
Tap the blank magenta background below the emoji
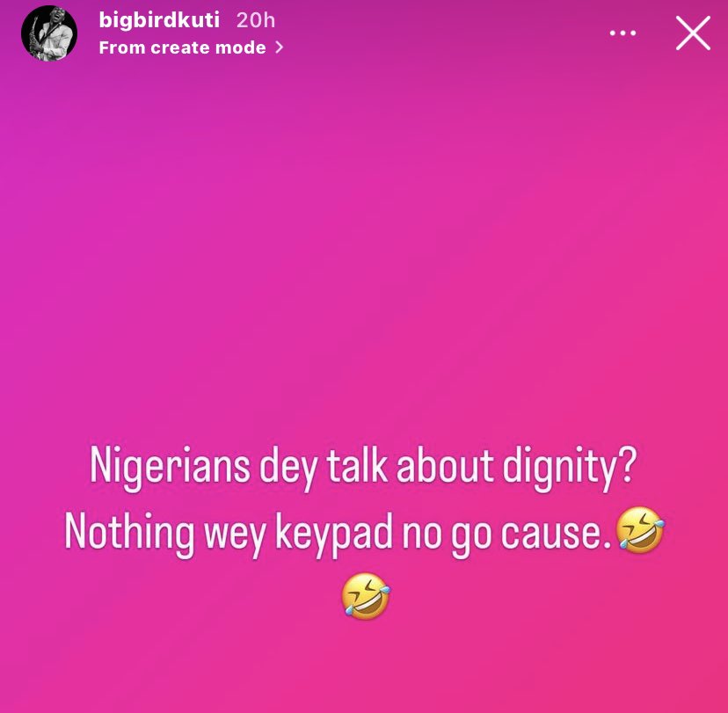pos(364,668)
